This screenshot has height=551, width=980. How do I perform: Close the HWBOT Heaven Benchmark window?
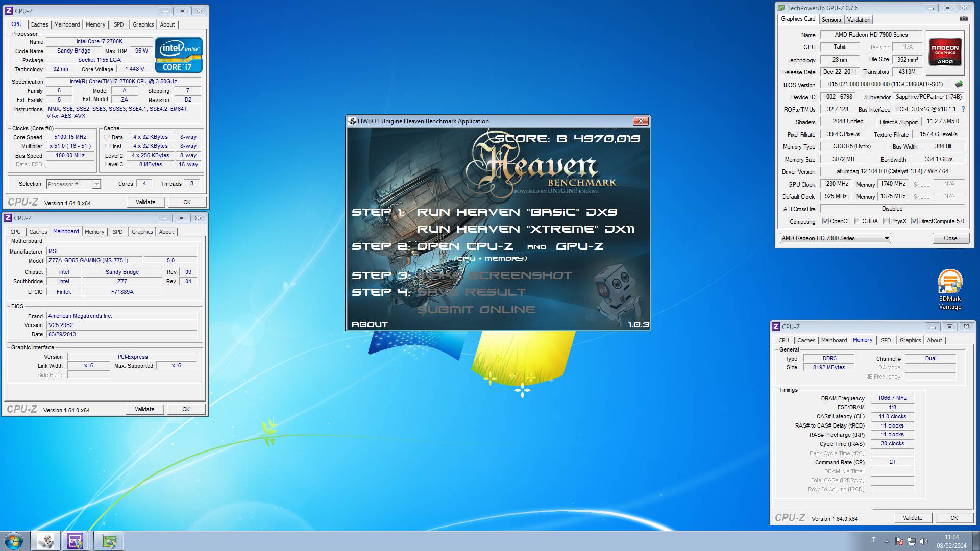[641, 121]
